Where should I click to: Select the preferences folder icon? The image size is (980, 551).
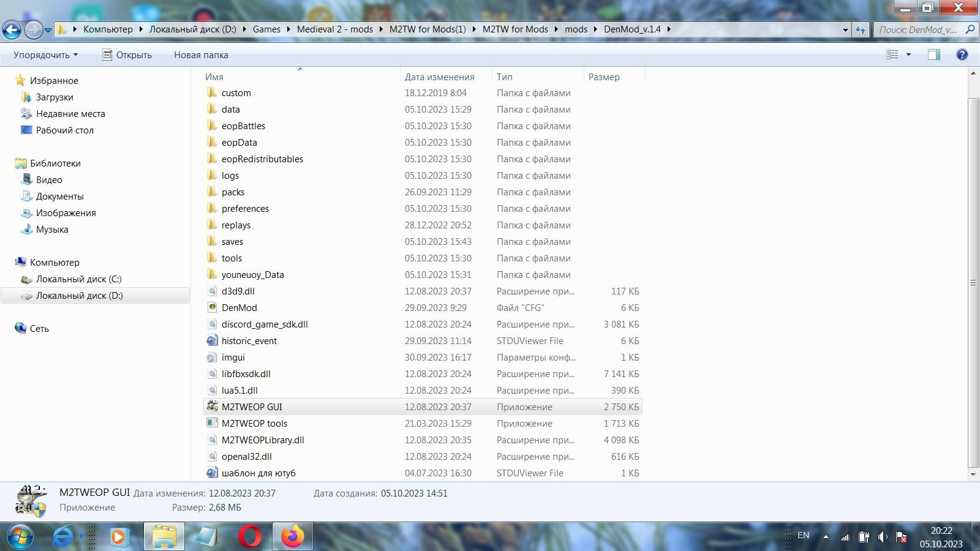212,208
